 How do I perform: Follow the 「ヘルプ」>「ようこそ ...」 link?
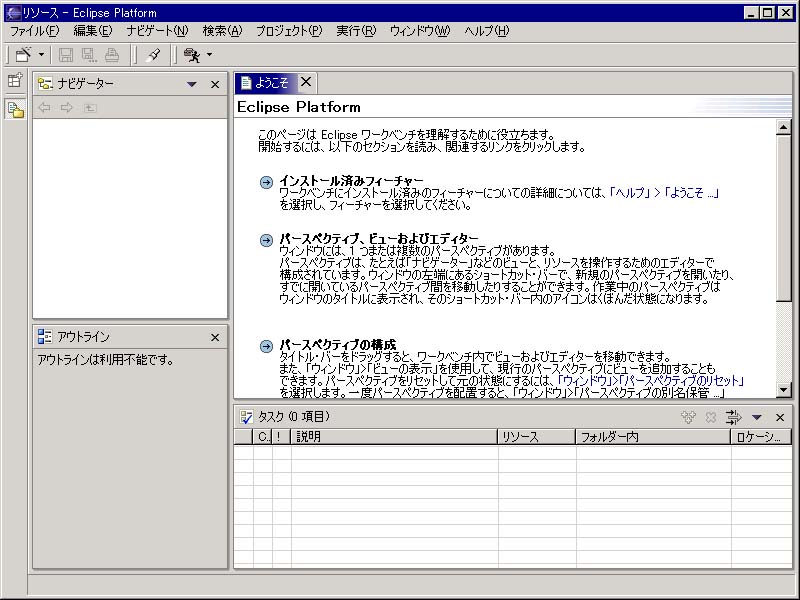coord(665,193)
